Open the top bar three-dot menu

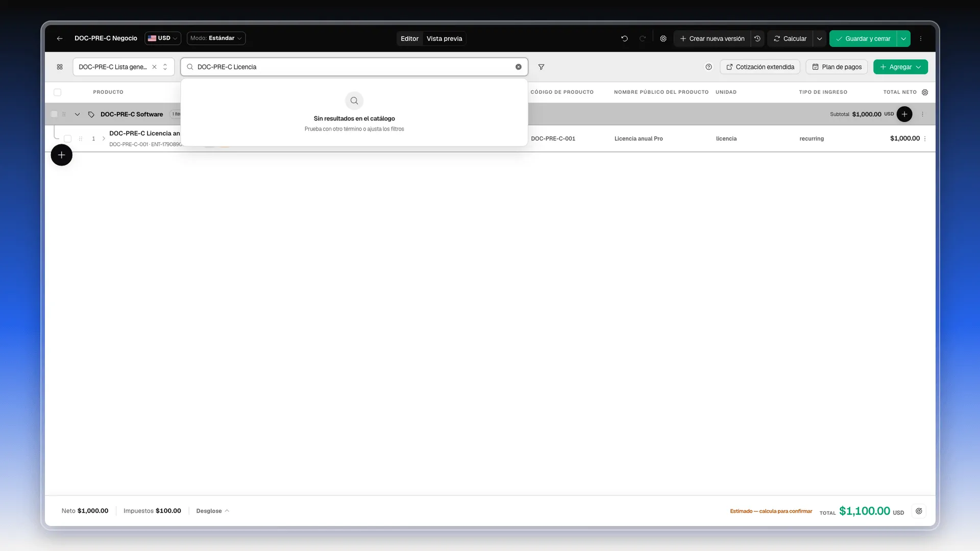point(921,38)
